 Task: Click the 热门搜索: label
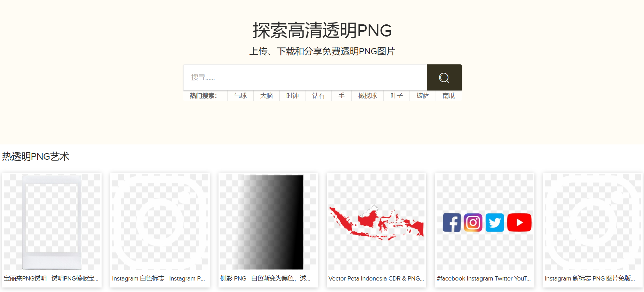click(x=204, y=96)
